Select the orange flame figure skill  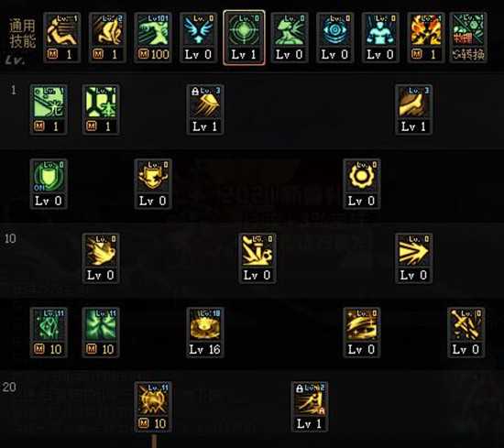426,38
